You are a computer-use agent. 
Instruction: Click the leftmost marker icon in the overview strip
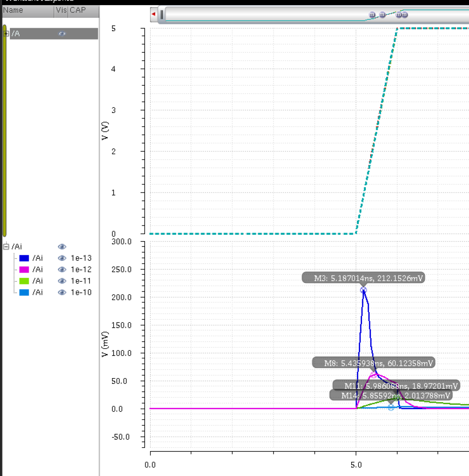372,15
